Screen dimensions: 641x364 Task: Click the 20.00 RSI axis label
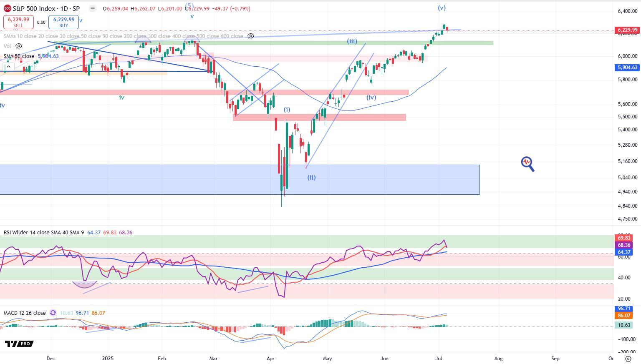click(x=624, y=299)
